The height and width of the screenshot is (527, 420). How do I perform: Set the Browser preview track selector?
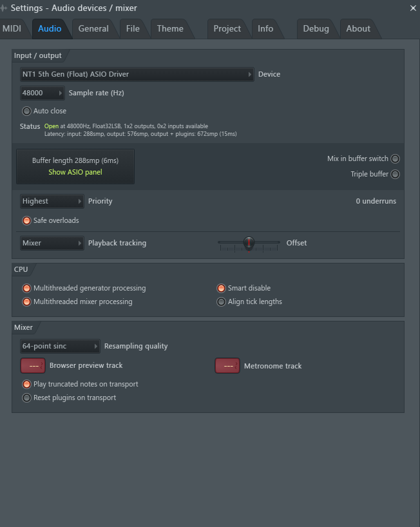pyautogui.click(x=33, y=365)
